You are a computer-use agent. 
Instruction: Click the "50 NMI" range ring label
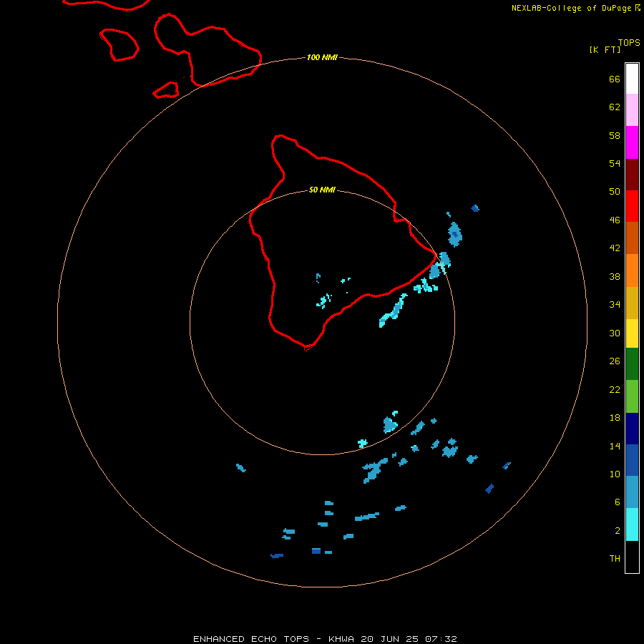(x=322, y=190)
